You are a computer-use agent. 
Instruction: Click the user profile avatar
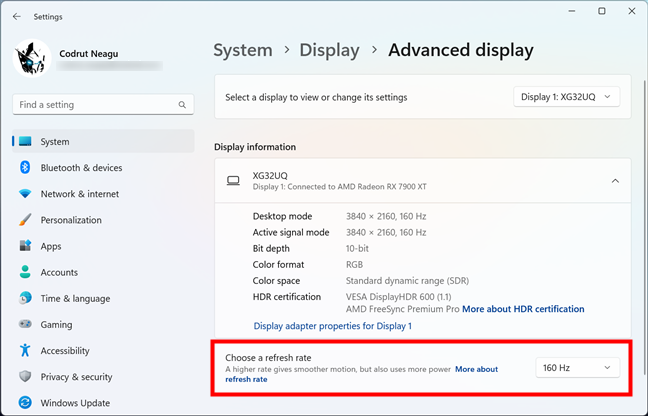point(32,59)
